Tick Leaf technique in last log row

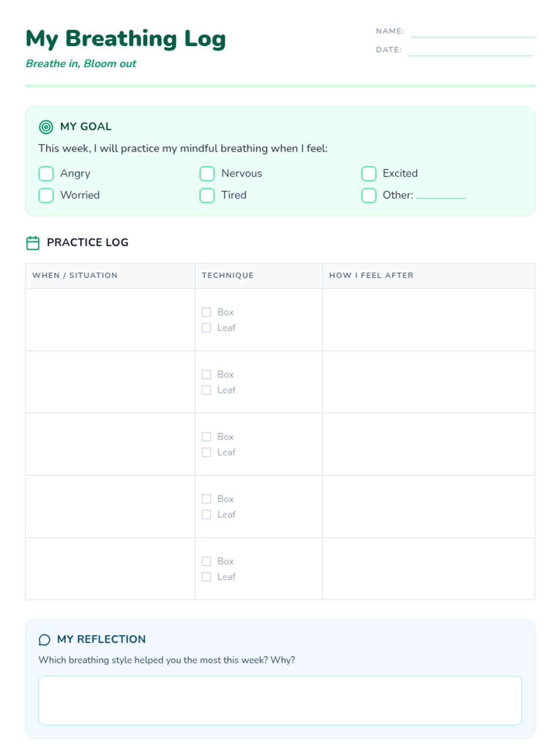206,577
